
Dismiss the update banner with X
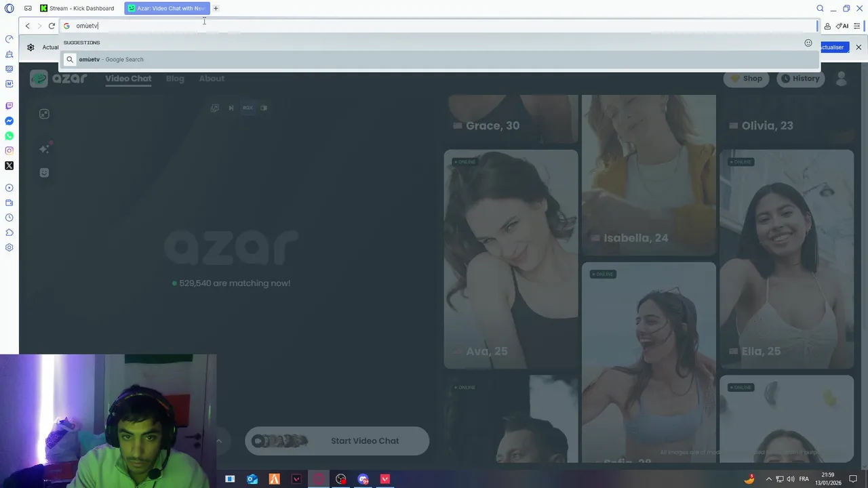pyautogui.click(x=859, y=47)
